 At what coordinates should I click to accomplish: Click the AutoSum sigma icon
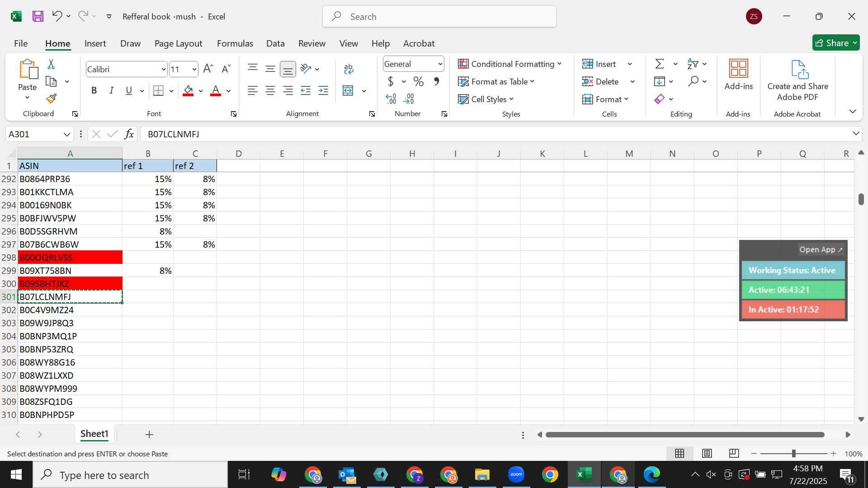[x=660, y=64]
